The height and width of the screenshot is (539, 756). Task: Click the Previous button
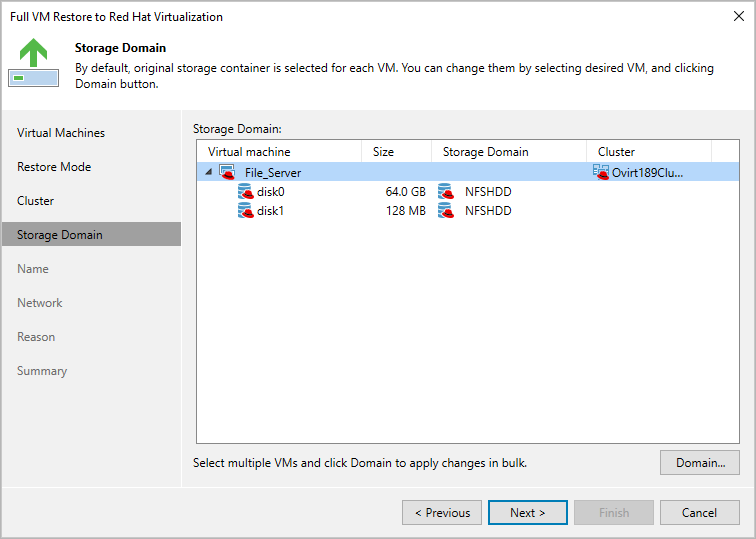[442, 512]
